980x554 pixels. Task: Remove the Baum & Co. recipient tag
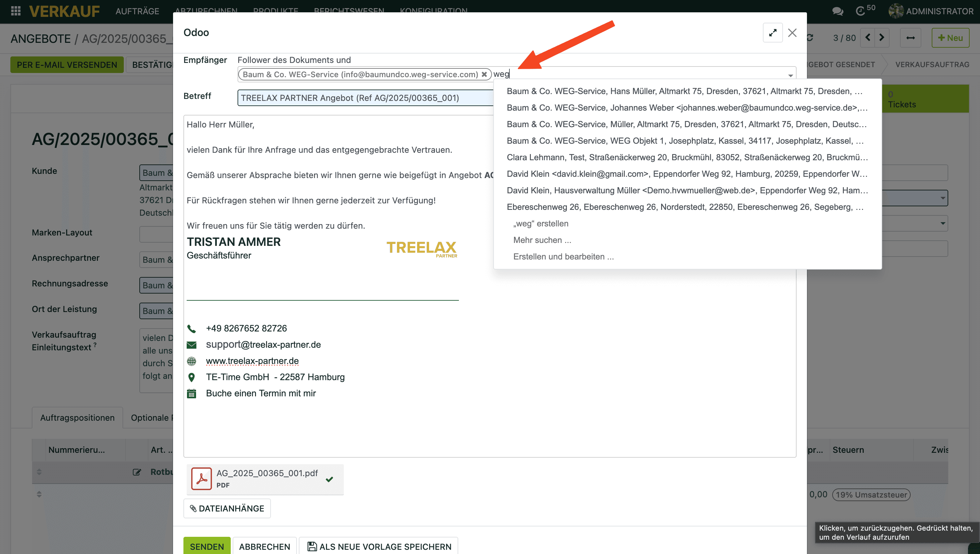[x=484, y=74]
